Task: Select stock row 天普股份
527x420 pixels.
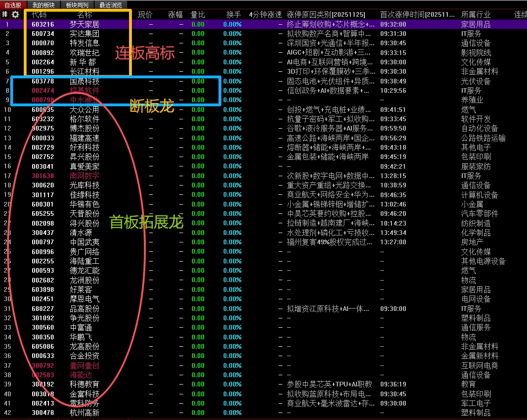Action: (264, 213)
